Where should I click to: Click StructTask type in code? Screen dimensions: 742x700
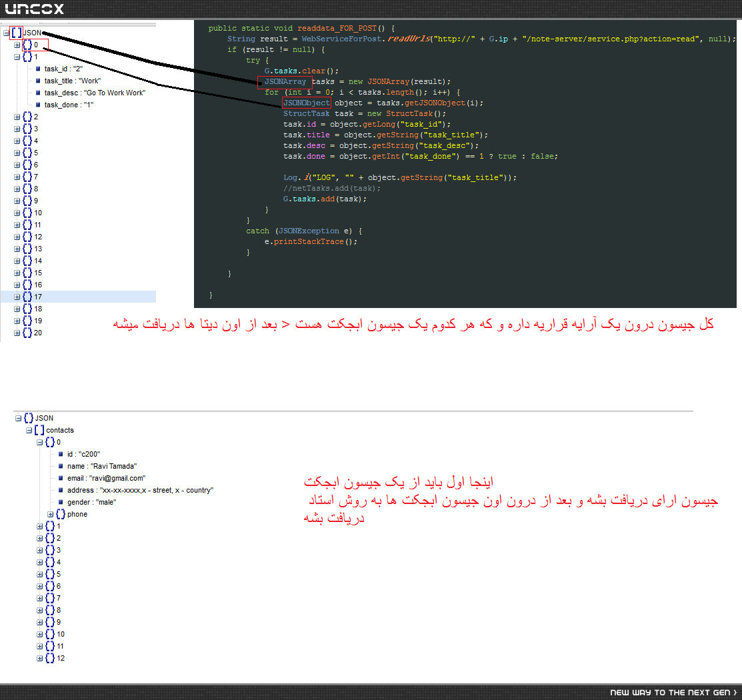pyautogui.click(x=306, y=113)
